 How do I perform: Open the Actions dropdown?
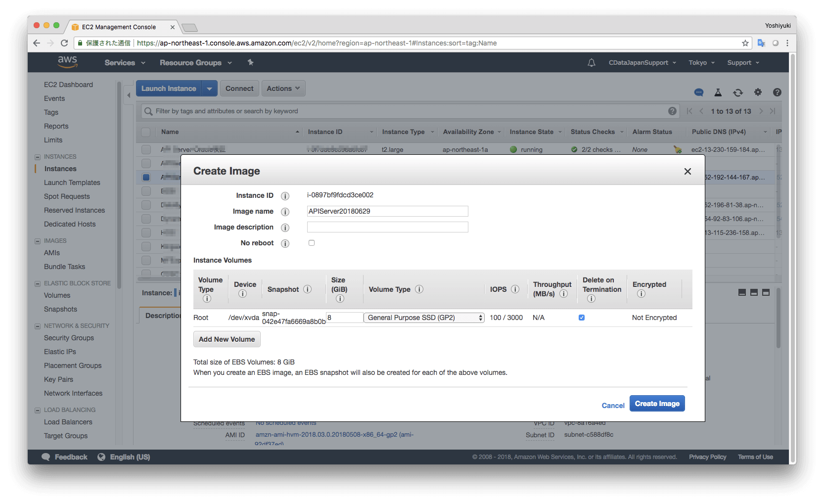[283, 89]
